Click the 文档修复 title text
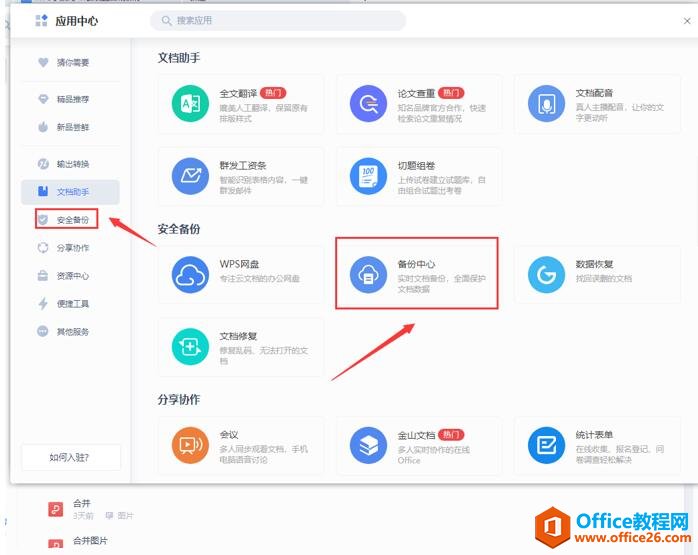Viewport: 698px width, 555px height. click(x=238, y=336)
